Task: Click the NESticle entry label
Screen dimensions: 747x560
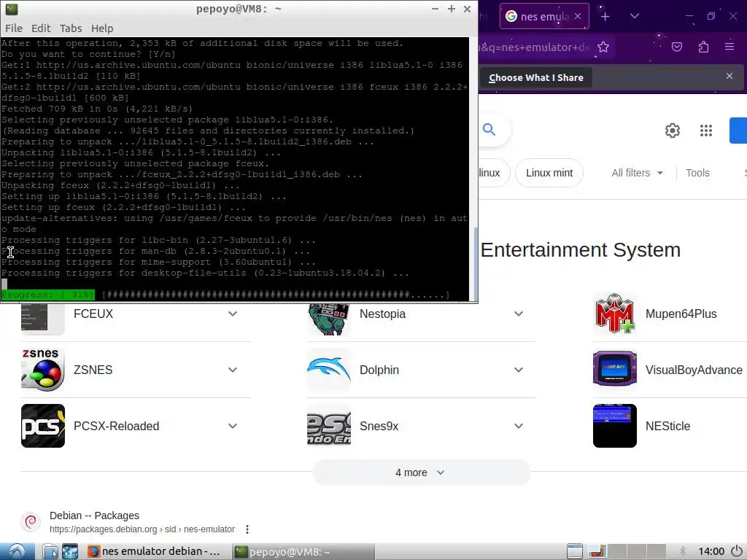Action: [667, 426]
